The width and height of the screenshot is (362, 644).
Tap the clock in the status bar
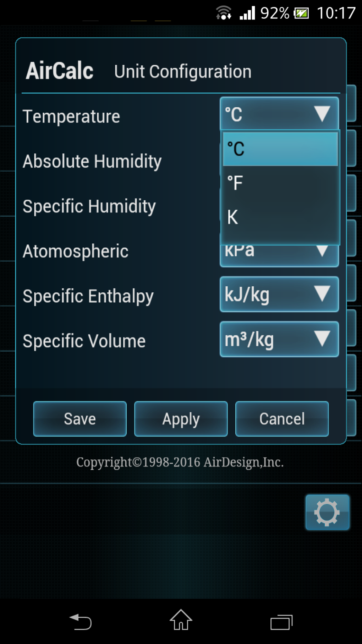click(x=338, y=12)
